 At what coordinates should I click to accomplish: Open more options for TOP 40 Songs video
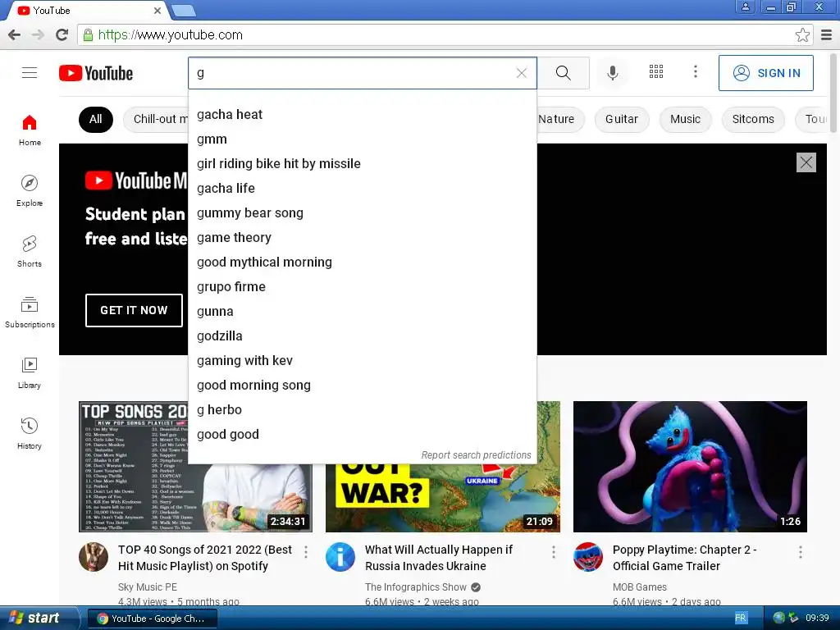coord(306,552)
